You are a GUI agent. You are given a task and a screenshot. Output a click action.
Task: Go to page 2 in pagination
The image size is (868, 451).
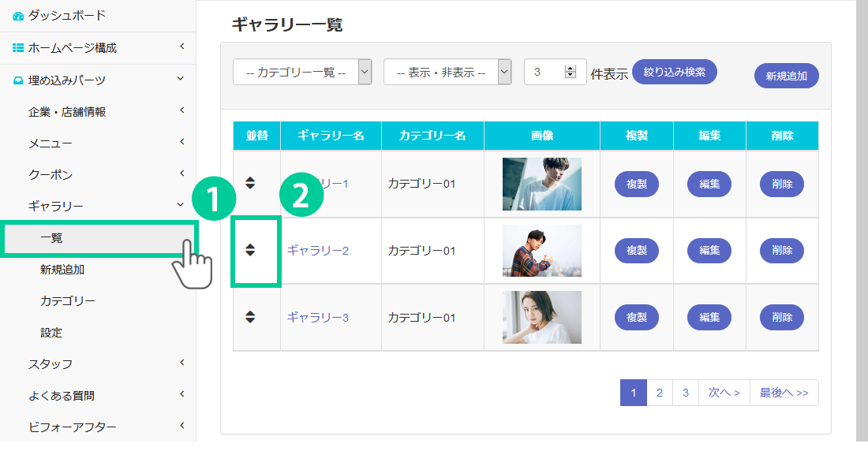click(x=660, y=393)
